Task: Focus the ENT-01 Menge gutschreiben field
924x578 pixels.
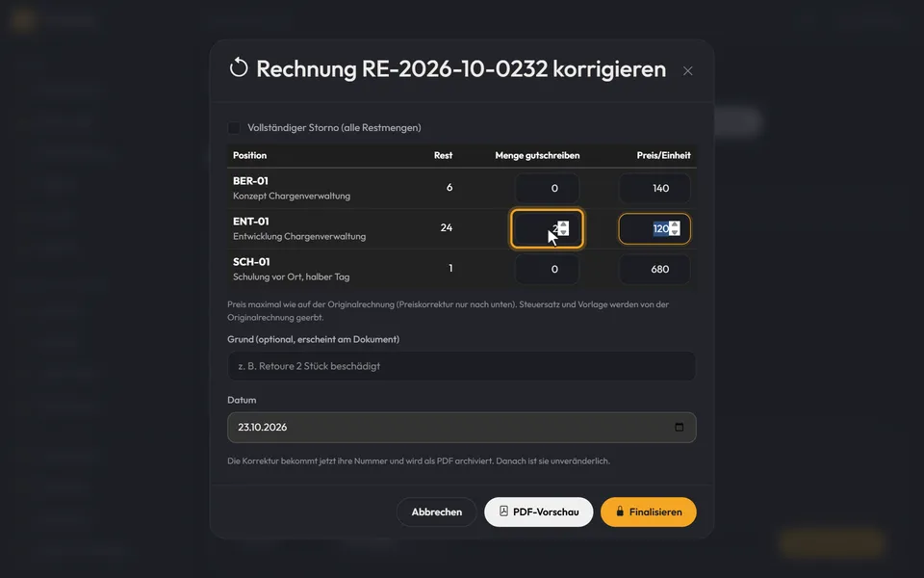Action: pyautogui.click(x=547, y=228)
